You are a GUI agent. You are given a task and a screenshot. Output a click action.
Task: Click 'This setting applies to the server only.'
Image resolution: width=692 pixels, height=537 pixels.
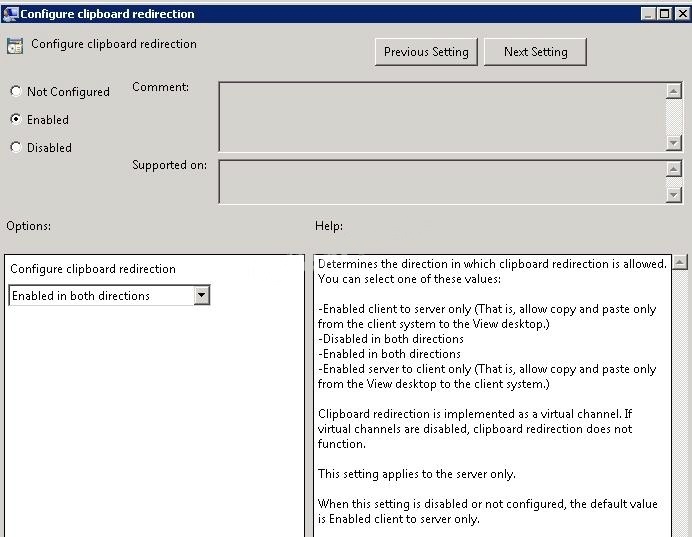pyautogui.click(x=417, y=474)
